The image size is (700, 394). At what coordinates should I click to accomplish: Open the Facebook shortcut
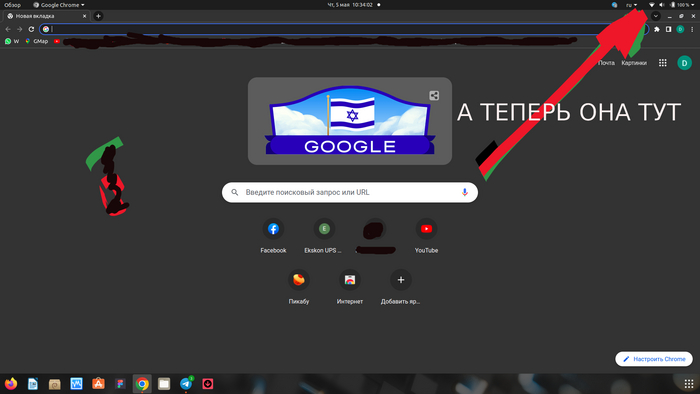273,236
